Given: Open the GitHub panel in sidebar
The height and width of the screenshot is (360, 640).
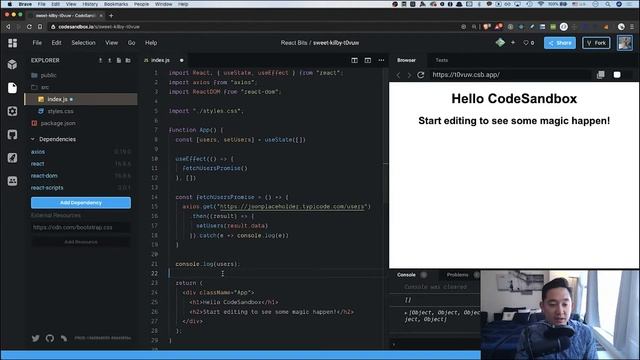Looking at the screenshot, I should (x=12, y=134).
